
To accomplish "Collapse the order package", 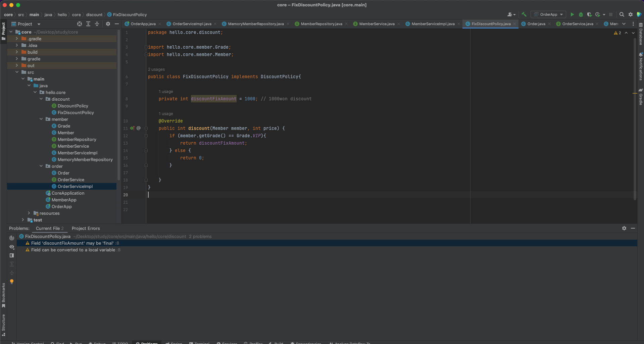I will (41, 166).
